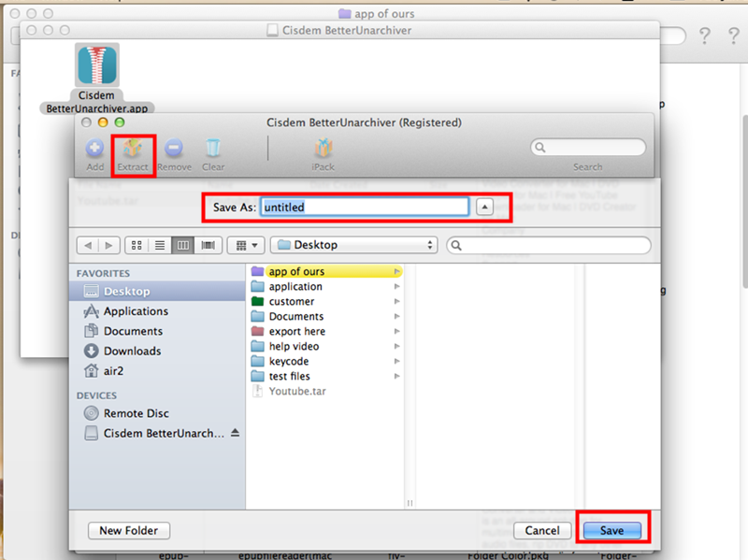Screen dimensions: 748x560
Task: Switch to icon view in save dialog
Action: coord(137,246)
